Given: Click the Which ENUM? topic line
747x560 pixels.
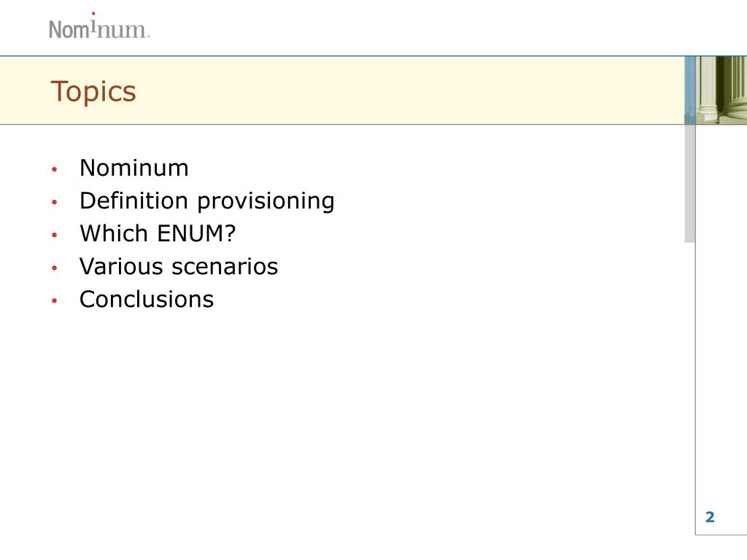Looking at the screenshot, I should 158,234.
